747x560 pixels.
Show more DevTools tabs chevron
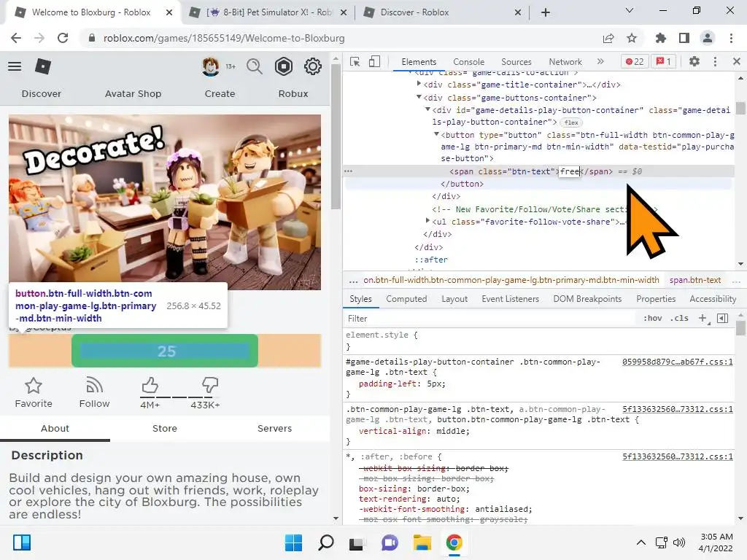600,61
